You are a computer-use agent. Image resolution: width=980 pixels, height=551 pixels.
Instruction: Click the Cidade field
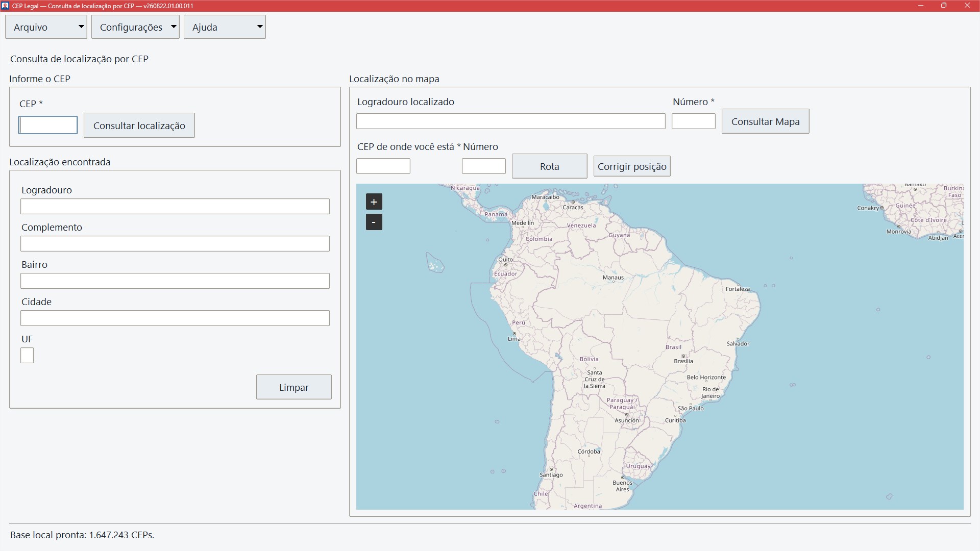click(x=175, y=318)
